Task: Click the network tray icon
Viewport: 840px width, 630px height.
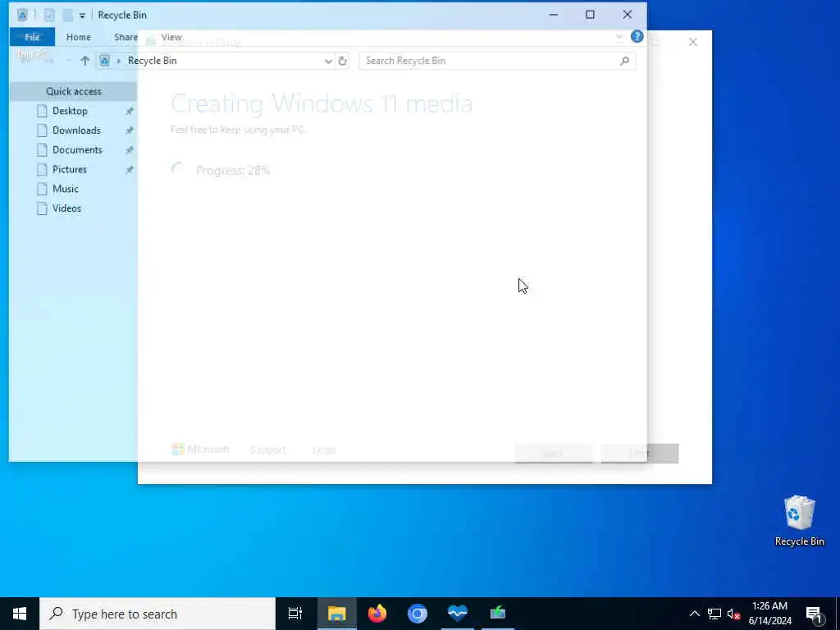Action: click(714, 614)
